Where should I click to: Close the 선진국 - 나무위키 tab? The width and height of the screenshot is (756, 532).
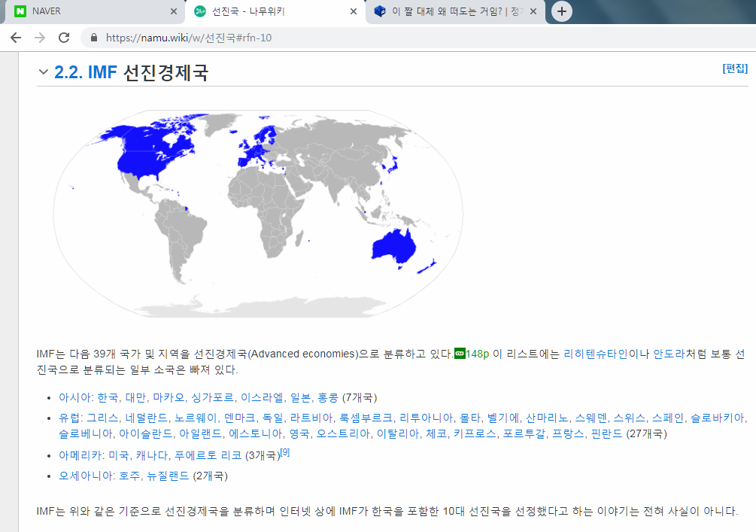click(x=354, y=12)
